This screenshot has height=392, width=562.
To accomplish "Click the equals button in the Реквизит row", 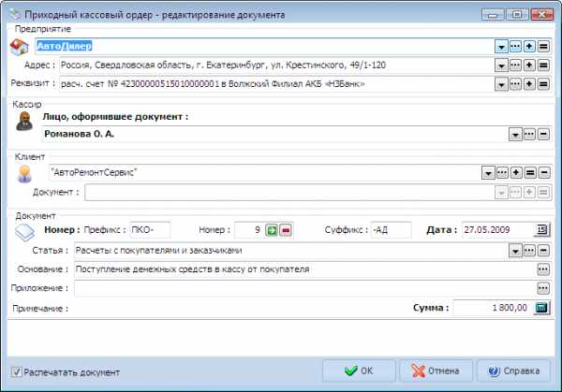I will pos(542,84).
